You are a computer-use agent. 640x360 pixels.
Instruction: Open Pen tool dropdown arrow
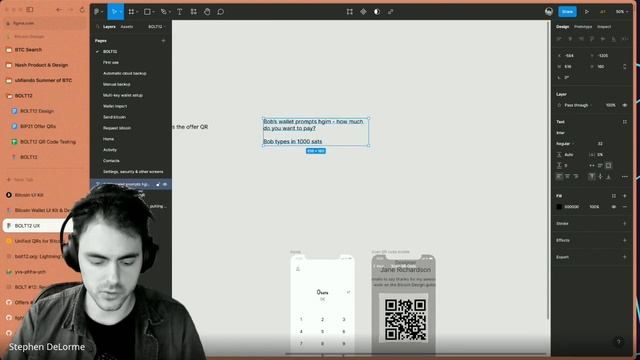[169, 12]
